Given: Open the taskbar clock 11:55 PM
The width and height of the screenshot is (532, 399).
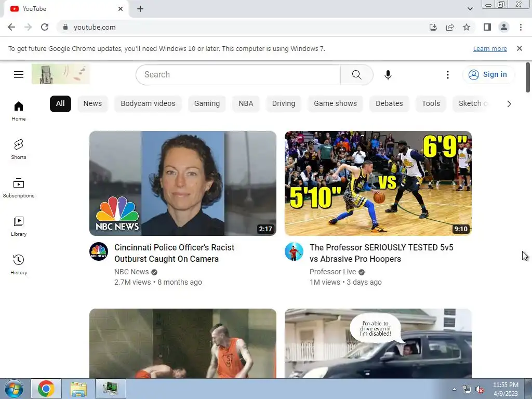Looking at the screenshot, I should [506, 389].
